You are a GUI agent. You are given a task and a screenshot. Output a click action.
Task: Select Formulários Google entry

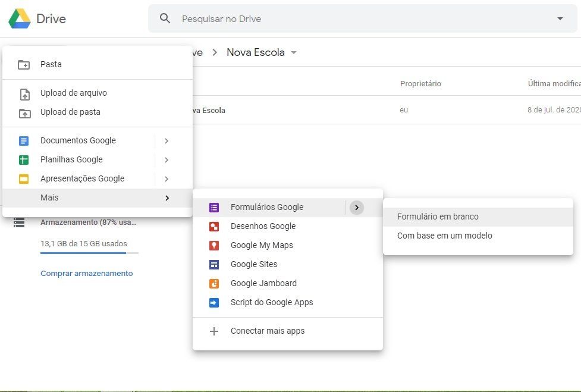(288, 208)
